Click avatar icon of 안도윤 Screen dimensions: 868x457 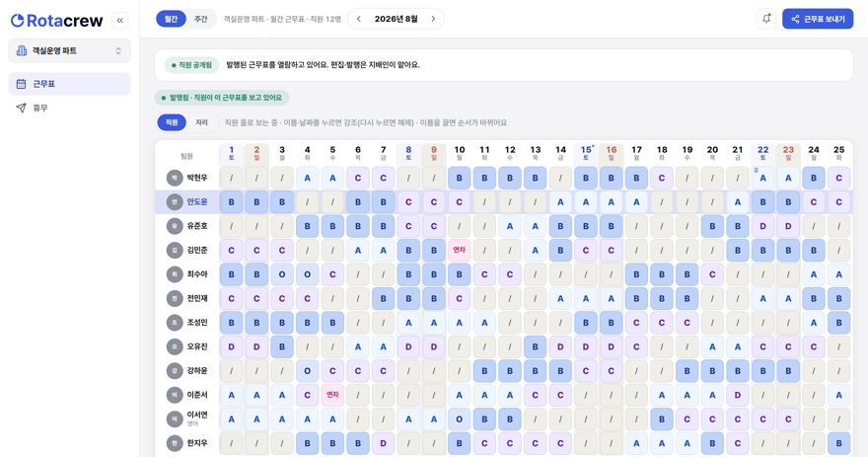tap(175, 202)
